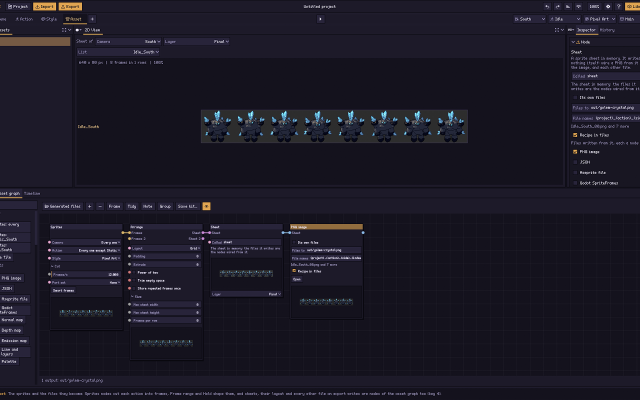Screen dimensions: 640x400
Task: Click the Sheet 2 output port on the Arrange node
Action: pos(203,238)
